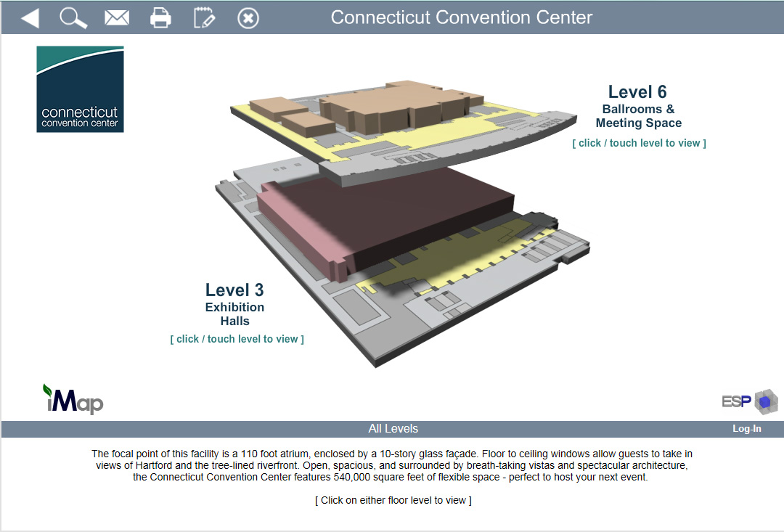Open Level 6 via its click/touch link
Screen dimensions: 784x532
[x=639, y=143]
